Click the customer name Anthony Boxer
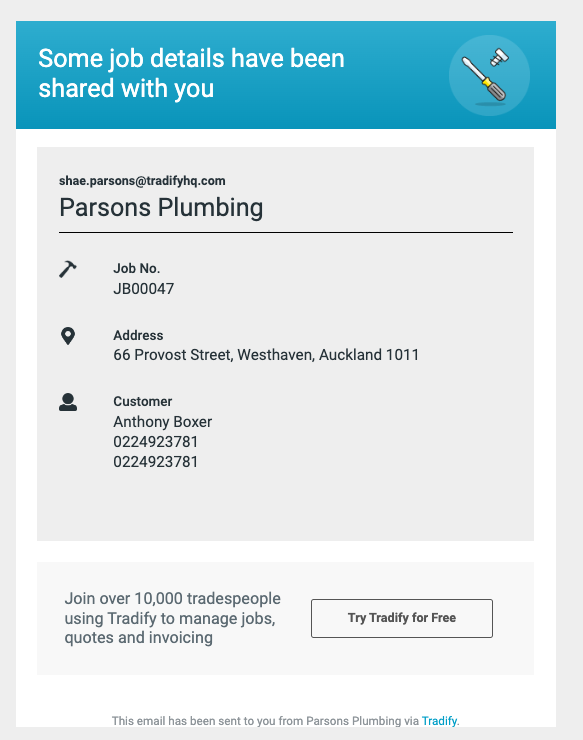 pyautogui.click(x=162, y=421)
